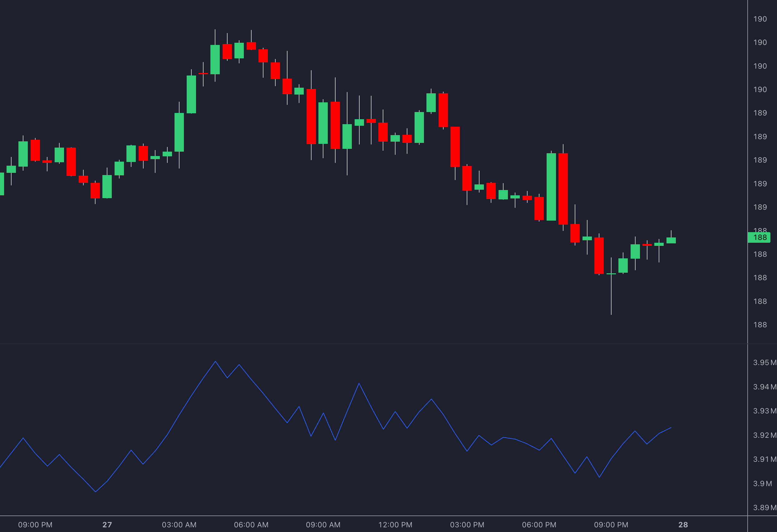Click the 09:00 PM label preceding date 28
777x532 pixels.
point(611,525)
